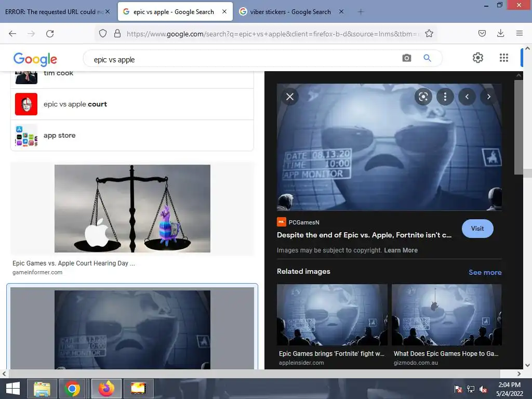The width and height of the screenshot is (532, 399).
Task: Bookmark this page with star icon
Action: point(429,33)
